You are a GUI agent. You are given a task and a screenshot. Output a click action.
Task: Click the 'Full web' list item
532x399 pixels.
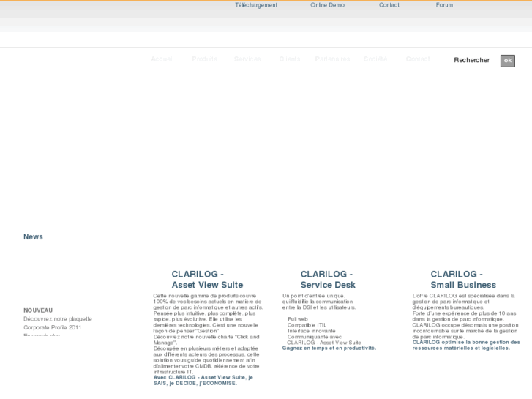(298, 319)
